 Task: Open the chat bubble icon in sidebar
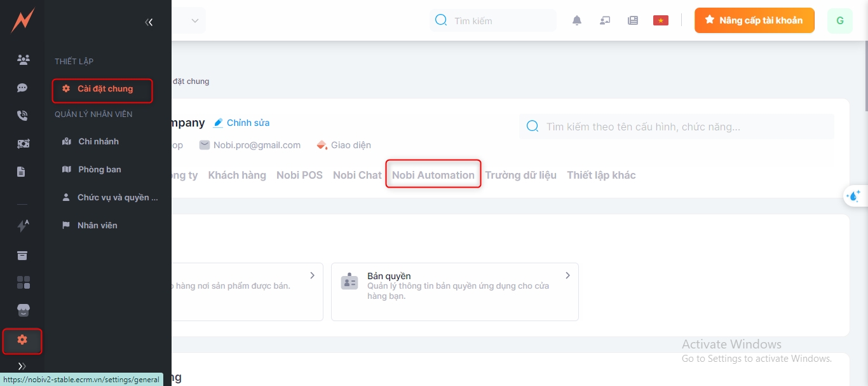[23, 88]
